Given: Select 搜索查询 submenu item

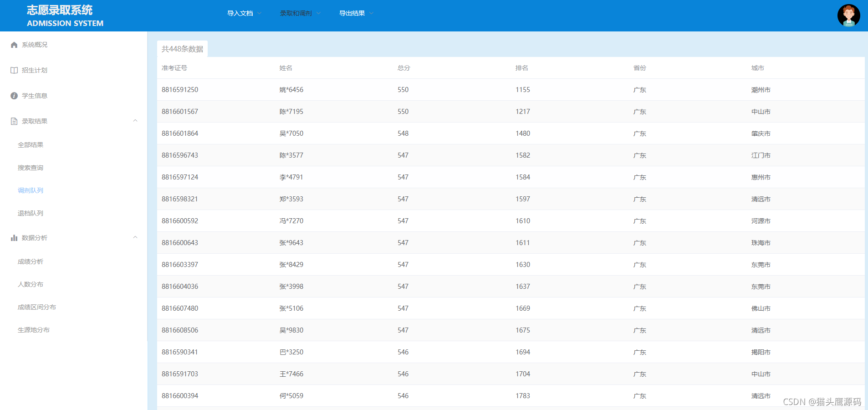Looking at the screenshot, I should pos(31,168).
